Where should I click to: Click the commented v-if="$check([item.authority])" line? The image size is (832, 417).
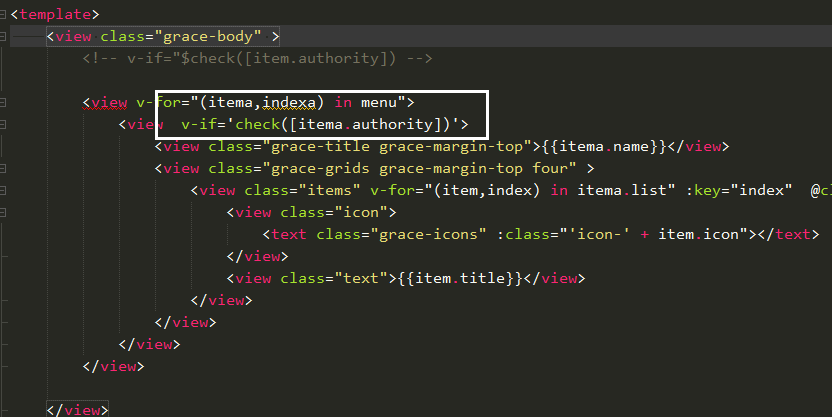(257, 58)
